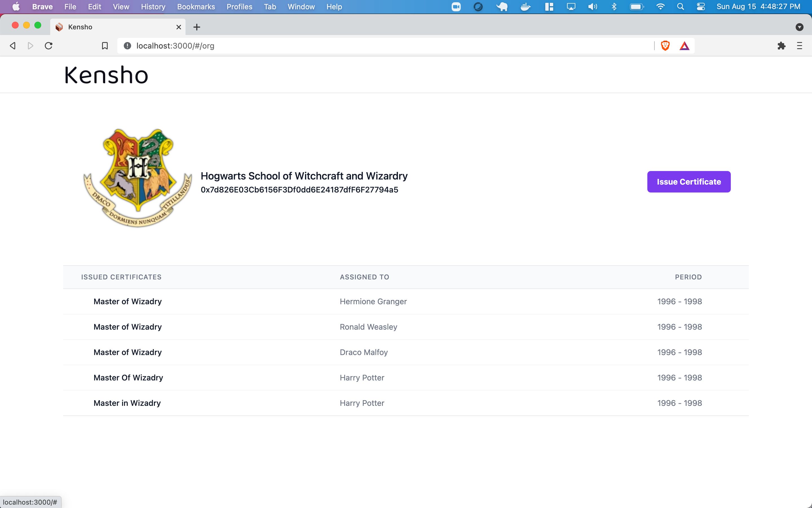Open the Edit menu
Screen dimensions: 812x508
point(94,7)
